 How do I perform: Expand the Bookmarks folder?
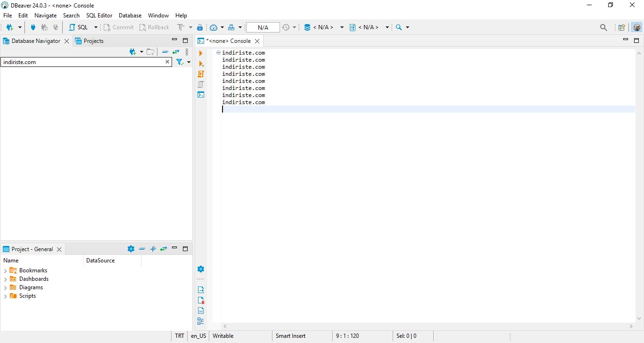tap(6, 271)
